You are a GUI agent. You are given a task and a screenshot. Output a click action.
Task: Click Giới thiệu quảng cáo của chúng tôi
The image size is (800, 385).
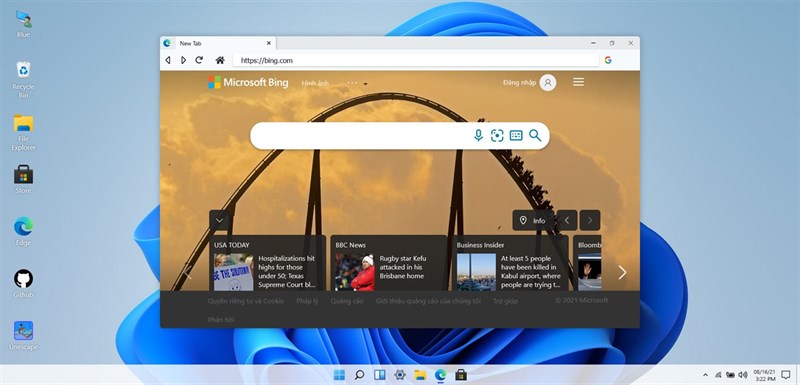[428, 301]
